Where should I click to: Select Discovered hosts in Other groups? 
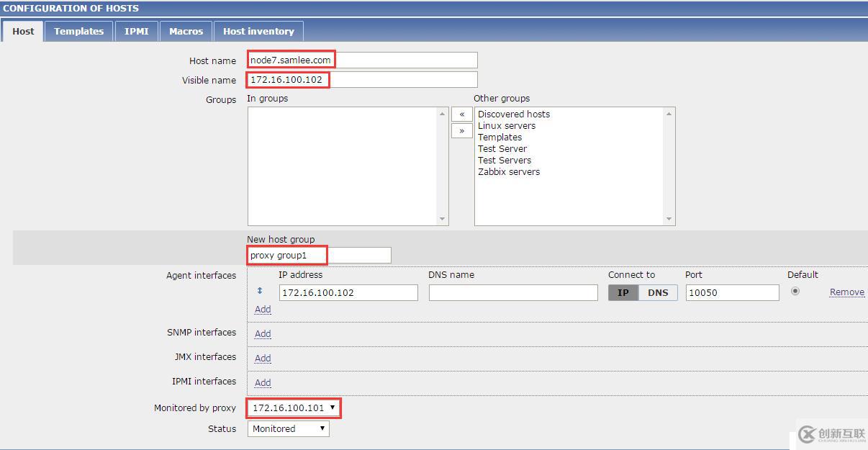point(514,114)
